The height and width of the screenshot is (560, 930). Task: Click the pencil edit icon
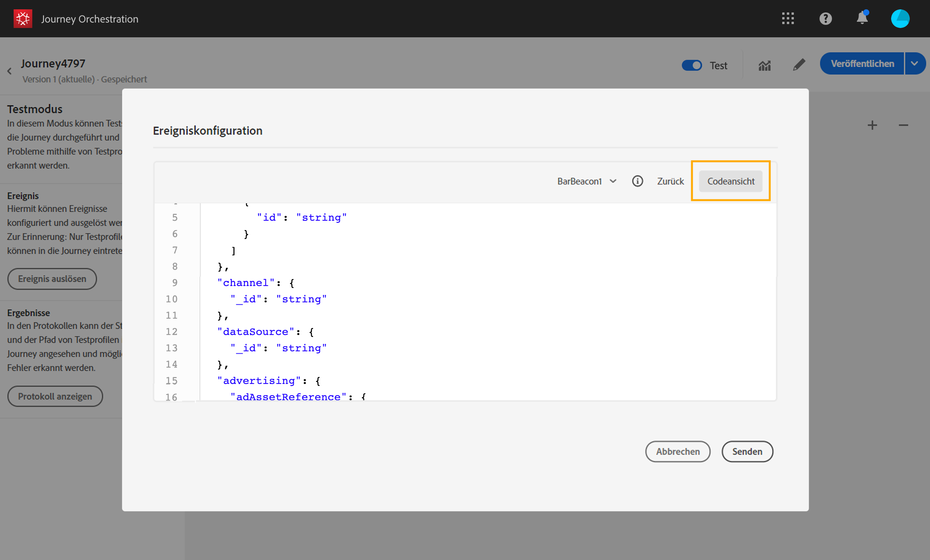pos(799,65)
